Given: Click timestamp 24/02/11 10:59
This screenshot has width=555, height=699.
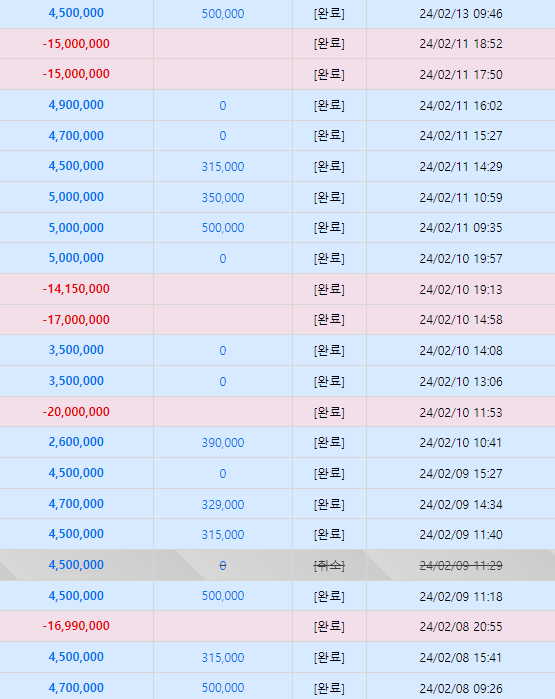Looking at the screenshot, I should click(x=461, y=197).
